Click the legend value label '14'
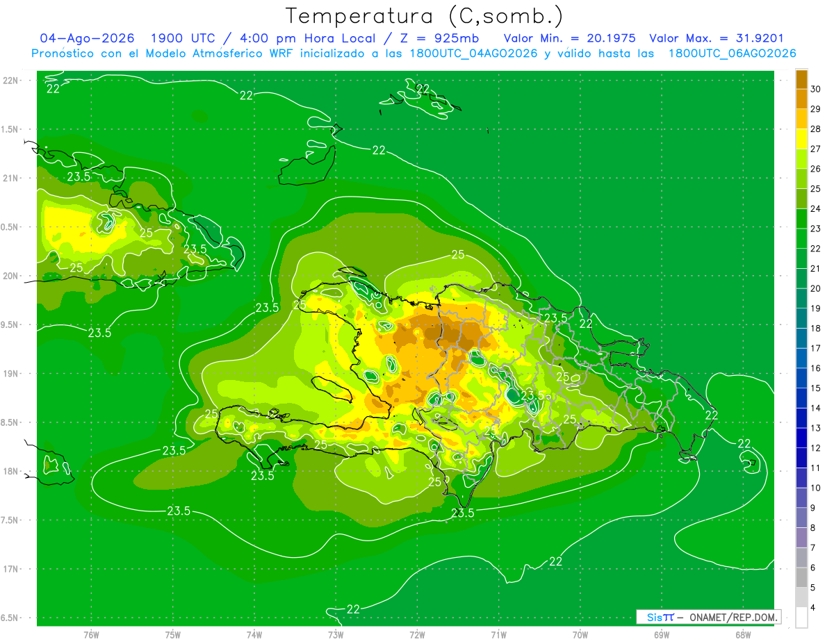 [817, 408]
